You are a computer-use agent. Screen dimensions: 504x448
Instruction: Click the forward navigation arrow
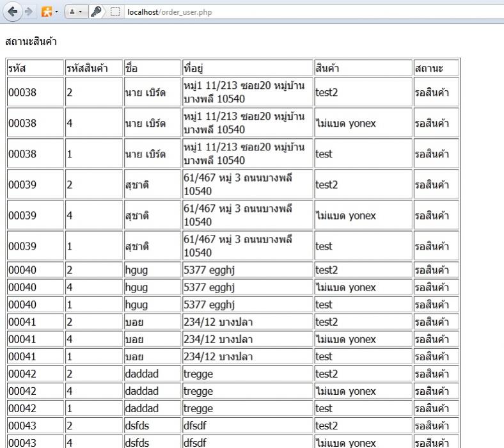[28, 12]
